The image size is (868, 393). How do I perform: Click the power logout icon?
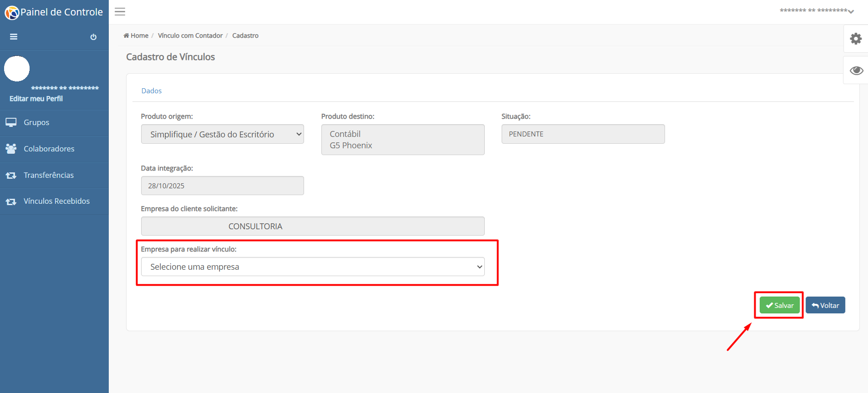pyautogui.click(x=93, y=37)
